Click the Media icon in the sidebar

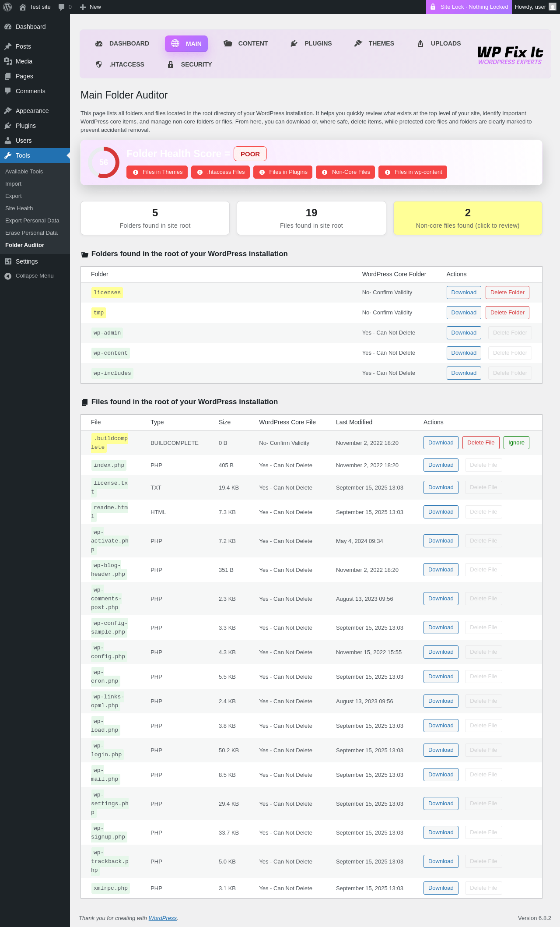(8, 61)
